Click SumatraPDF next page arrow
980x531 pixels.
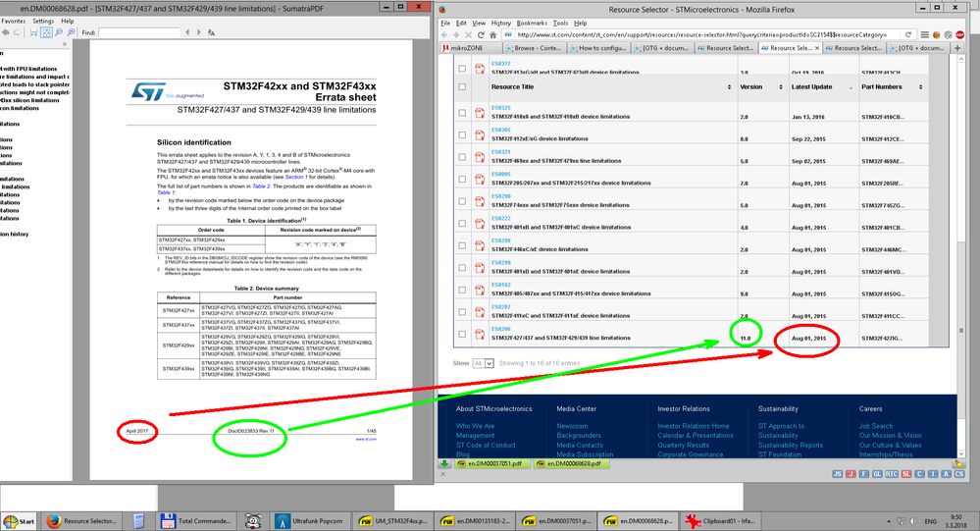coord(18,32)
